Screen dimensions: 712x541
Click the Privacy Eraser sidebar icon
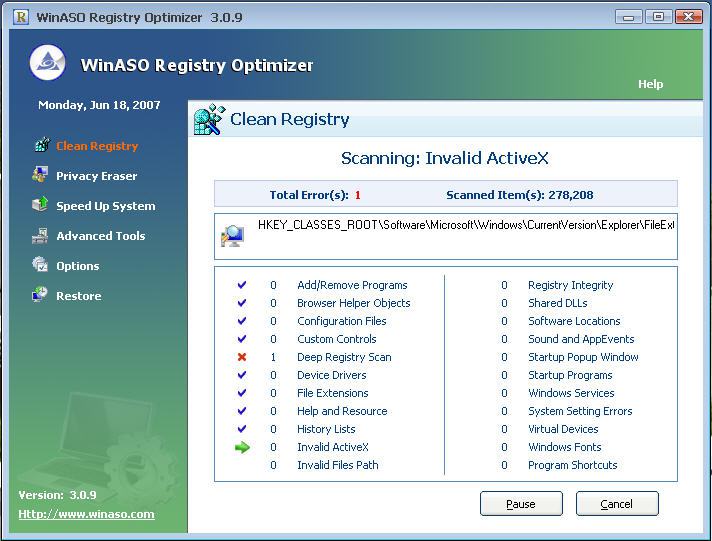pos(41,176)
